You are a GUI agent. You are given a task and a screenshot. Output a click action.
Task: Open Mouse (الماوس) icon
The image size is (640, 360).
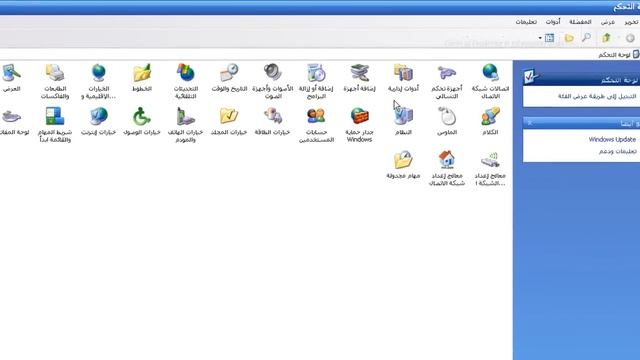click(x=447, y=116)
